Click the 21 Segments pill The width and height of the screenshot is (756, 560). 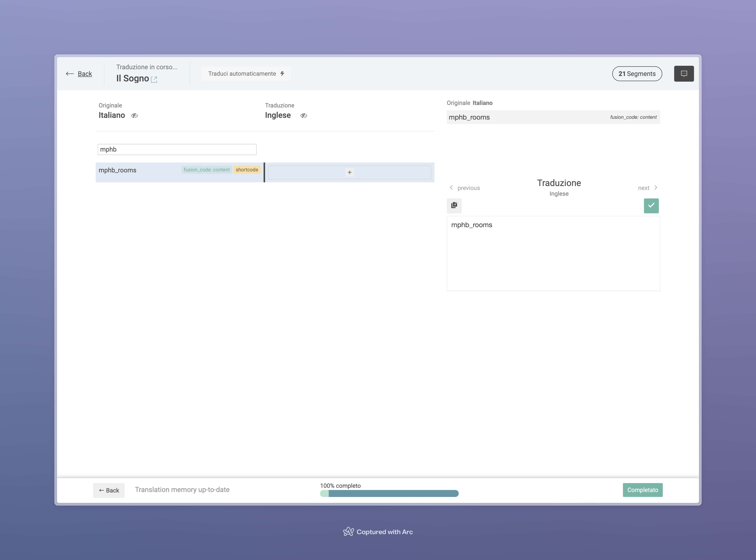[x=637, y=74]
